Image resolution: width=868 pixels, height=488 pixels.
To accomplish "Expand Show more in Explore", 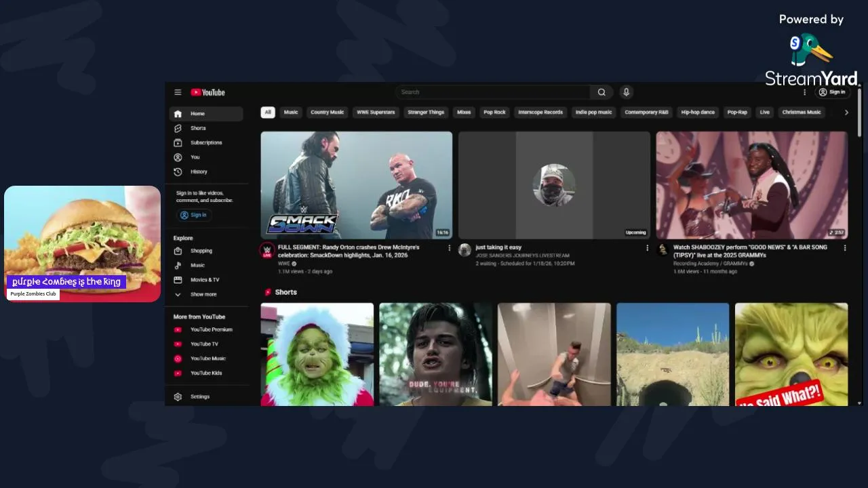I will (205, 295).
